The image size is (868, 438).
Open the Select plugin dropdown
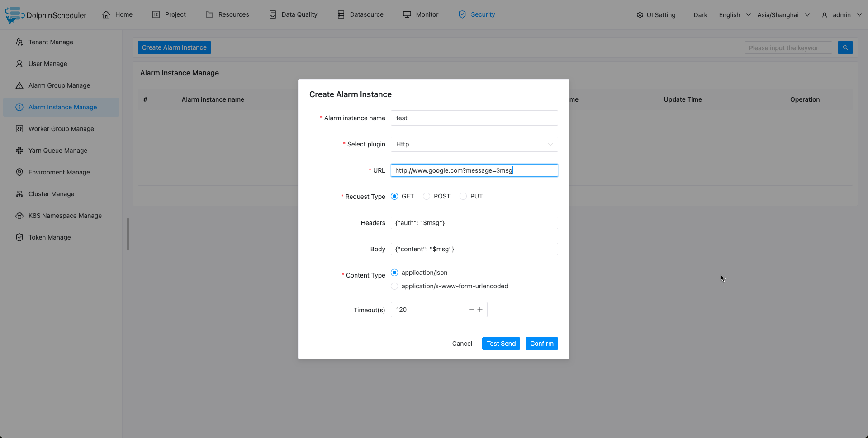pos(474,144)
